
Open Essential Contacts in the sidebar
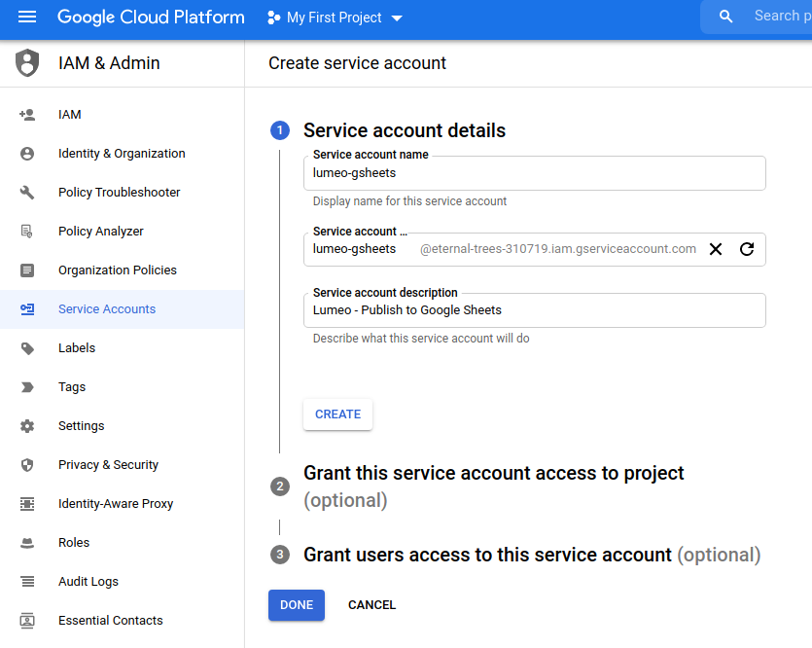click(123, 621)
